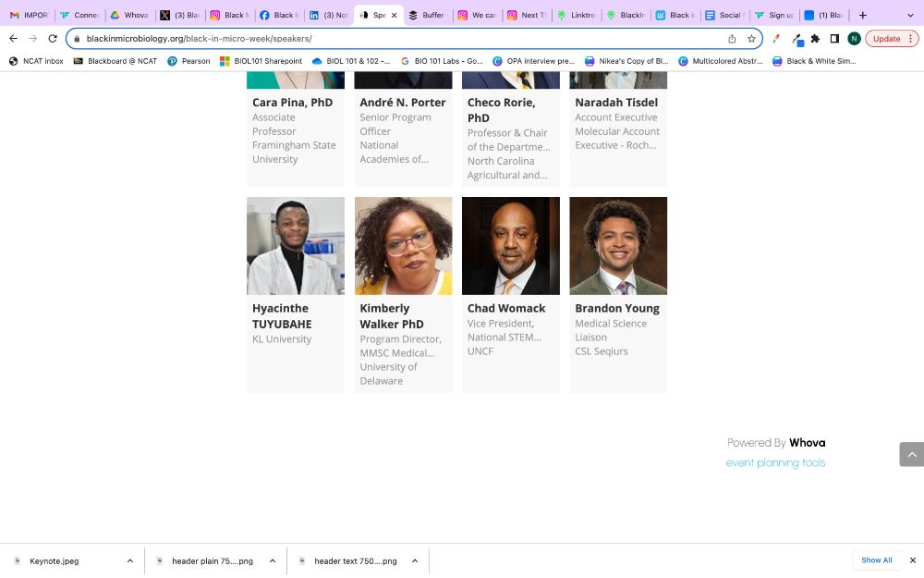Open Hyacinthe TUYUBAHE speaker photo
The width and height of the screenshot is (924, 578).
296,246
